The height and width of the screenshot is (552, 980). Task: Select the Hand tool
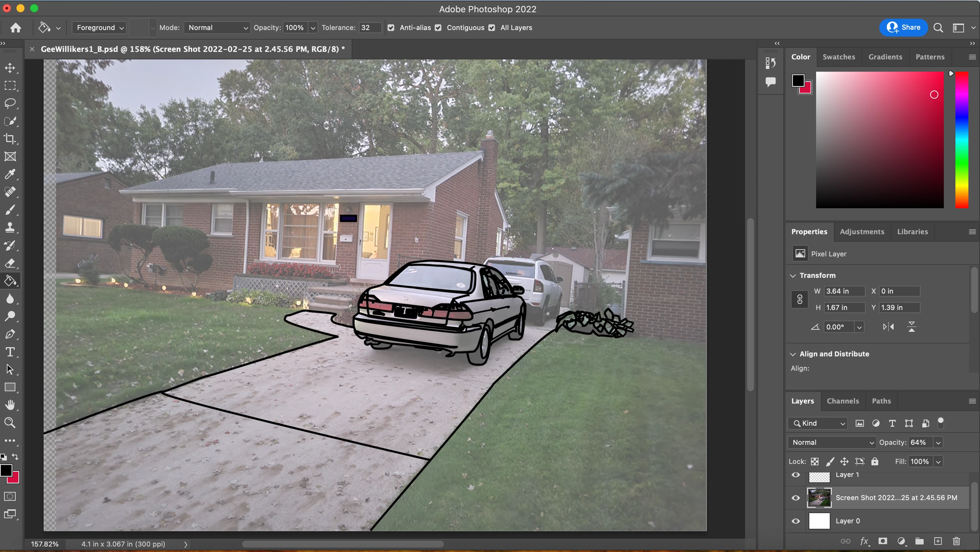point(10,405)
